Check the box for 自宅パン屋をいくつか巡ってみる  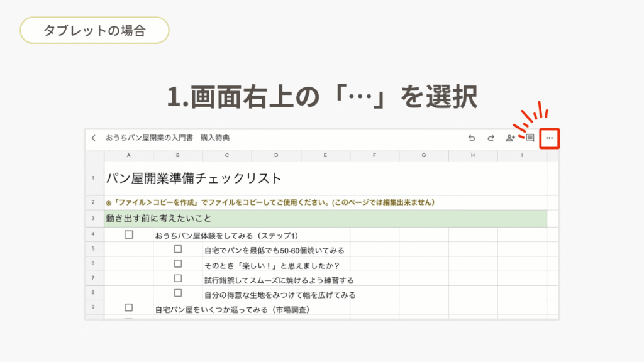tap(129, 307)
